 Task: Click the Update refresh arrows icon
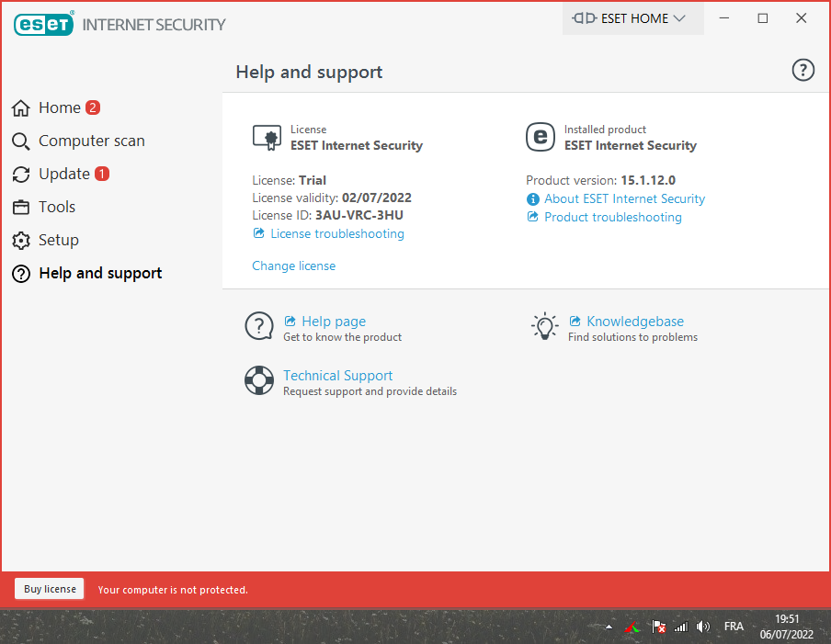(x=20, y=175)
